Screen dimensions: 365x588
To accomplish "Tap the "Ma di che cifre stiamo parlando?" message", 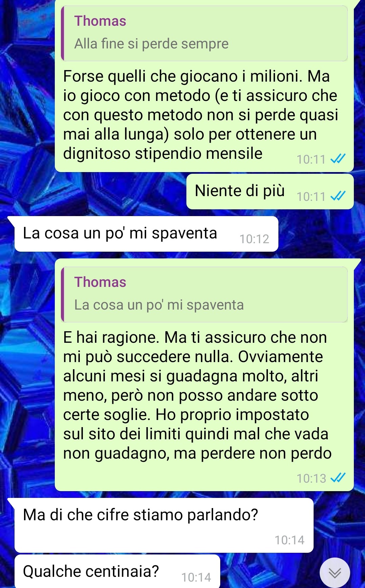I will pyautogui.click(x=164, y=525).
